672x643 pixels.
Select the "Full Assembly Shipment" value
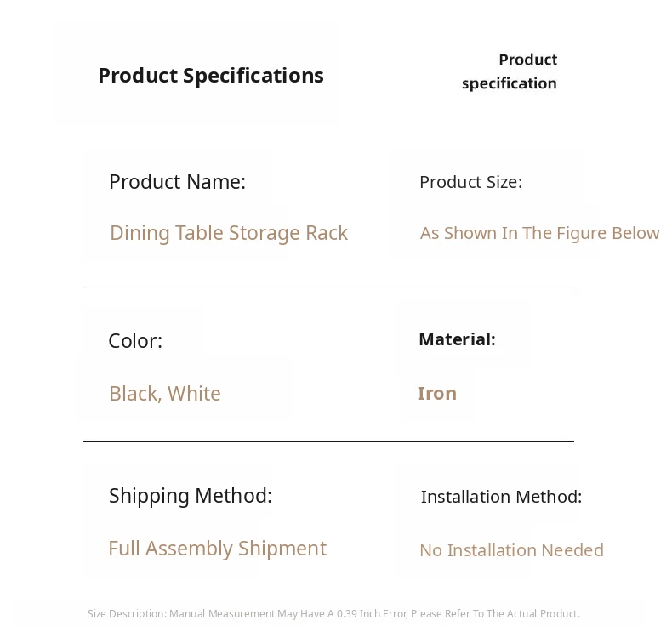click(217, 549)
